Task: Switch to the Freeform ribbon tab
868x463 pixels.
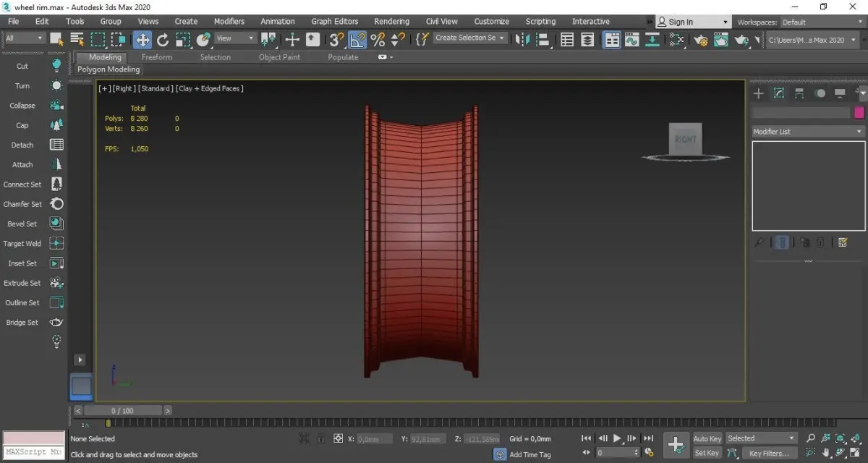Action: 157,57
